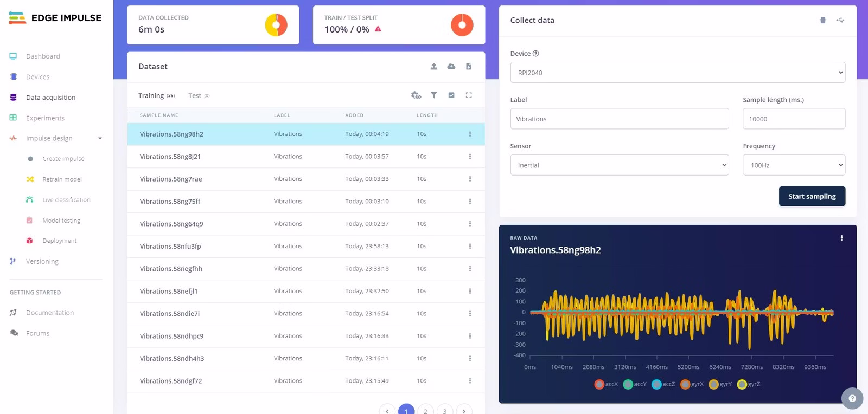Open the cloud storage icon in Dataset header

click(451, 66)
